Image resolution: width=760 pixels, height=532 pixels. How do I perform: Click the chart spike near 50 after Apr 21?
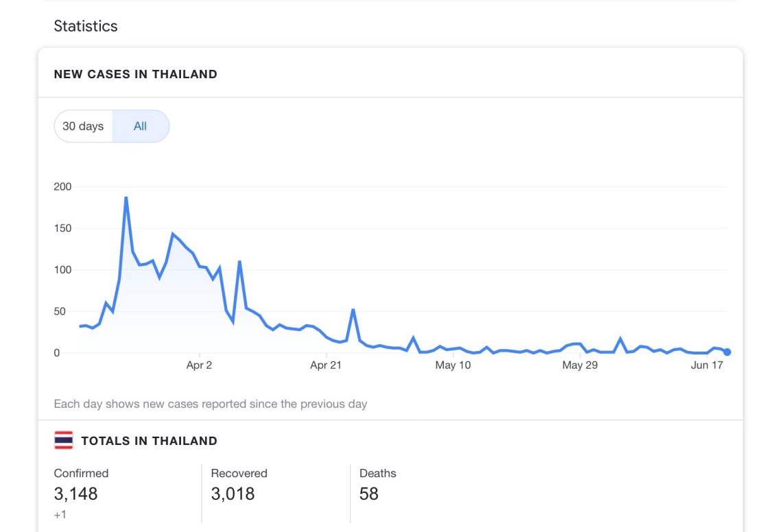(x=353, y=310)
